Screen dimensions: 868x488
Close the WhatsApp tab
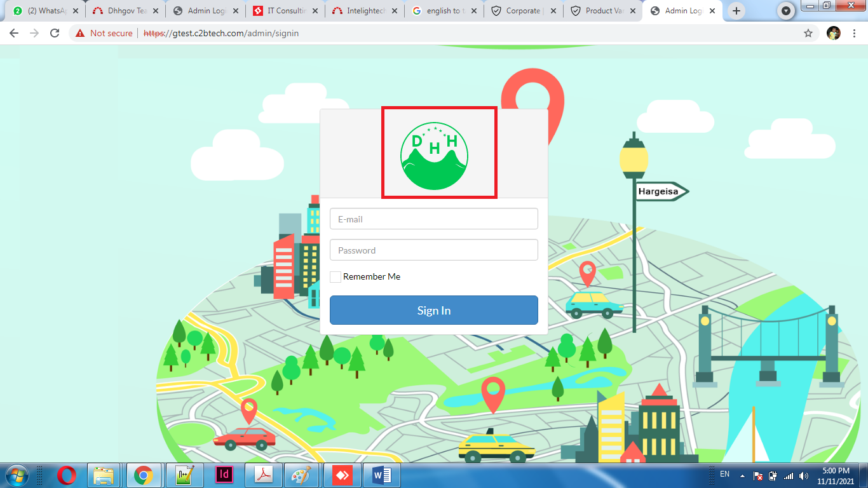click(x=76, y=11)
